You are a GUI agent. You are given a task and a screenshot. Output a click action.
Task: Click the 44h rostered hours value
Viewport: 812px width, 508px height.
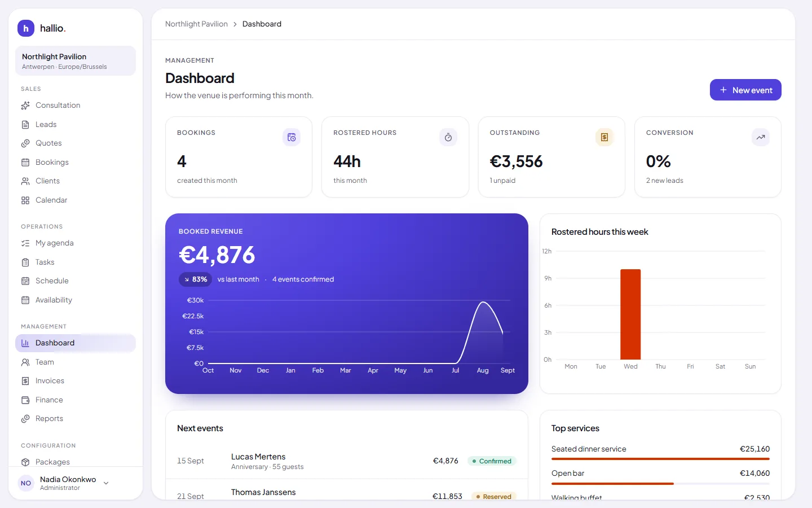[347, 162]
